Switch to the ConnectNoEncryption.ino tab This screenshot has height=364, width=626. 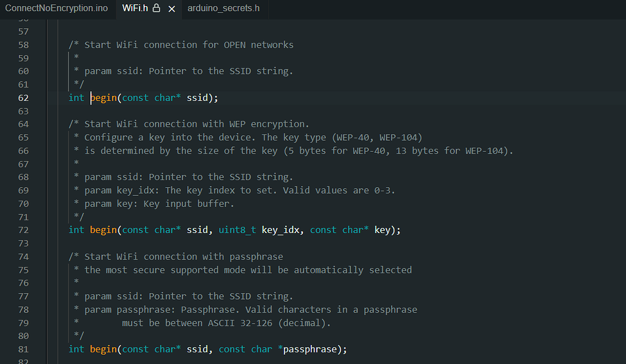[56, 8]
